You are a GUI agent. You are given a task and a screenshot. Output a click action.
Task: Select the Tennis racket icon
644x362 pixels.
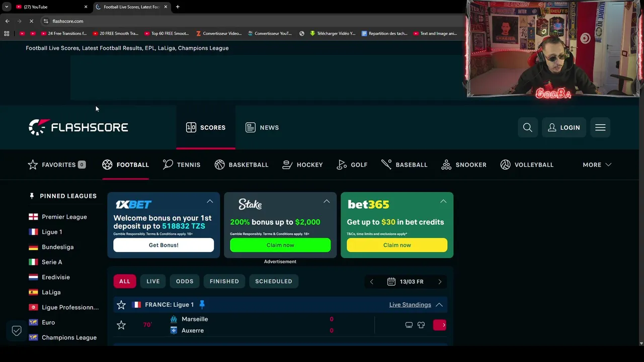(168, 164)
